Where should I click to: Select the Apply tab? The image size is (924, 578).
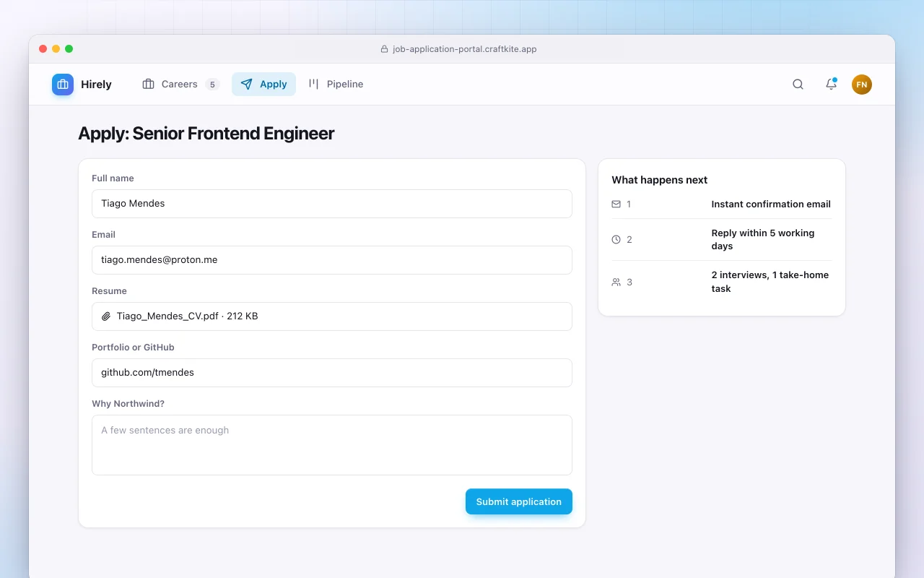click(263, 85)
